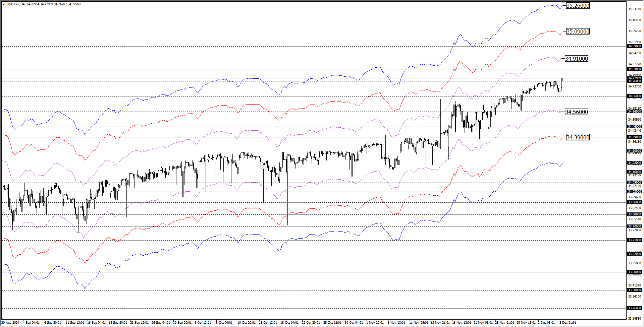Click the 34.50920 price scale value
The width and height of the screenshot is (644, 327).
[x=635, y=120]
